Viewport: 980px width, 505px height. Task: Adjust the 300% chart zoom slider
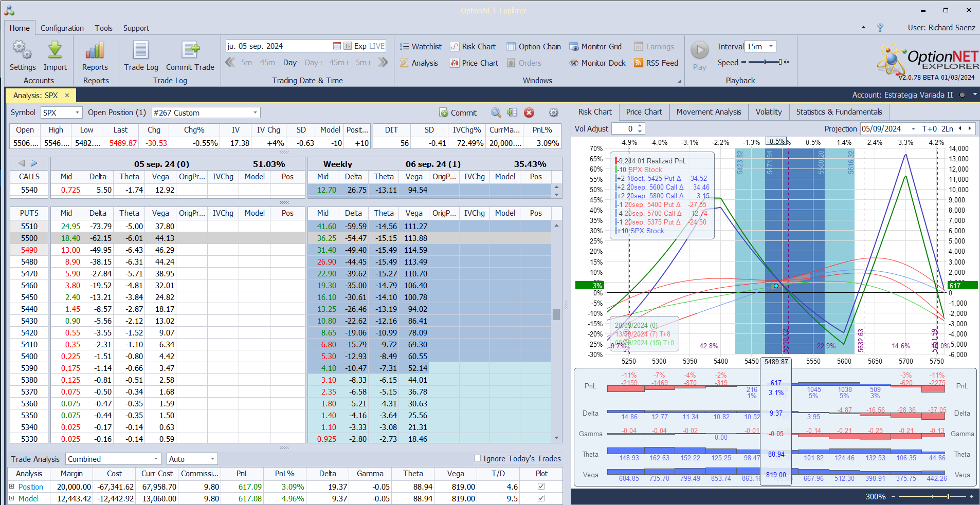[932, 497]
